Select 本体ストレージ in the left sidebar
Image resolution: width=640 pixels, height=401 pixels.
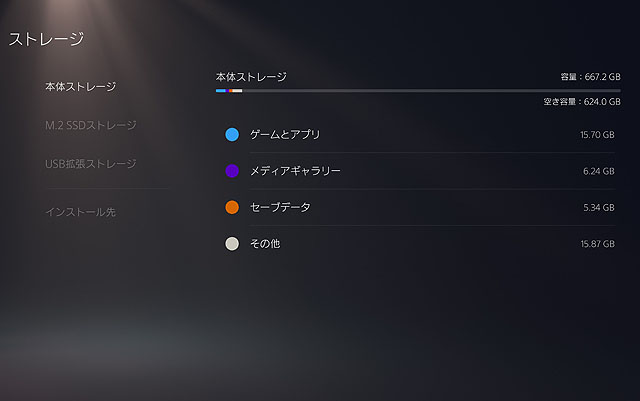tap(80, 87)
